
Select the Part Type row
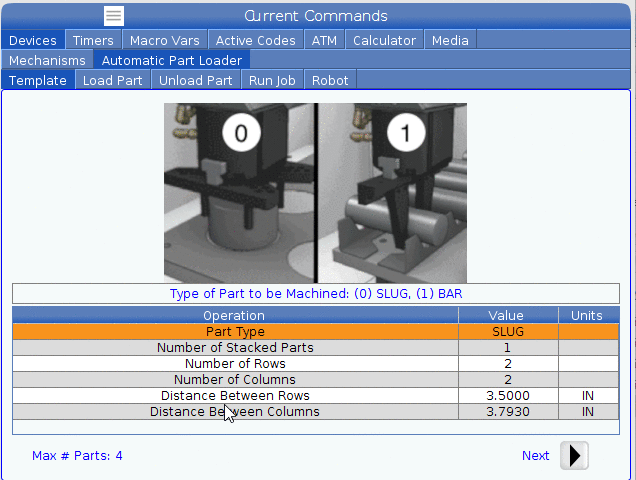click(235, 331)
